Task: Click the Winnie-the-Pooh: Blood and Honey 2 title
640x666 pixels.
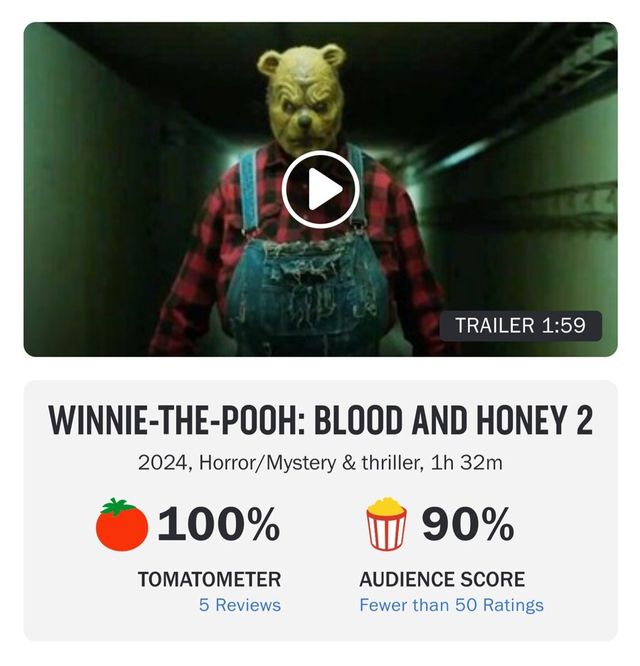Action: click(321, 420)
